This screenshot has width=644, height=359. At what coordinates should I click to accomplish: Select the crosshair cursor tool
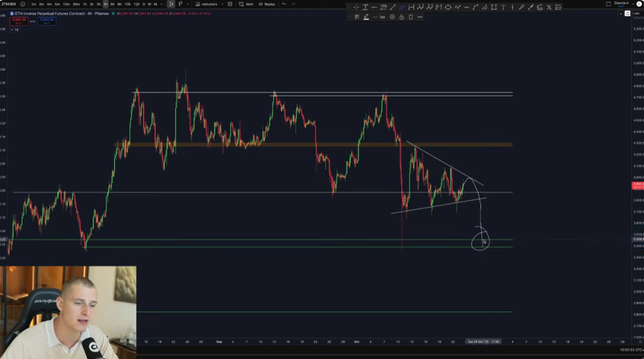pos(356,8)
